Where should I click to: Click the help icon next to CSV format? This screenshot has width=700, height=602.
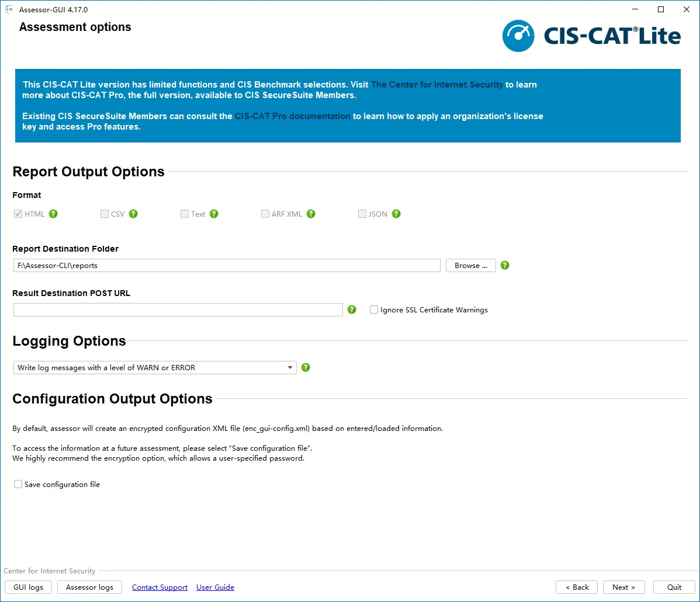click(133, 214)
